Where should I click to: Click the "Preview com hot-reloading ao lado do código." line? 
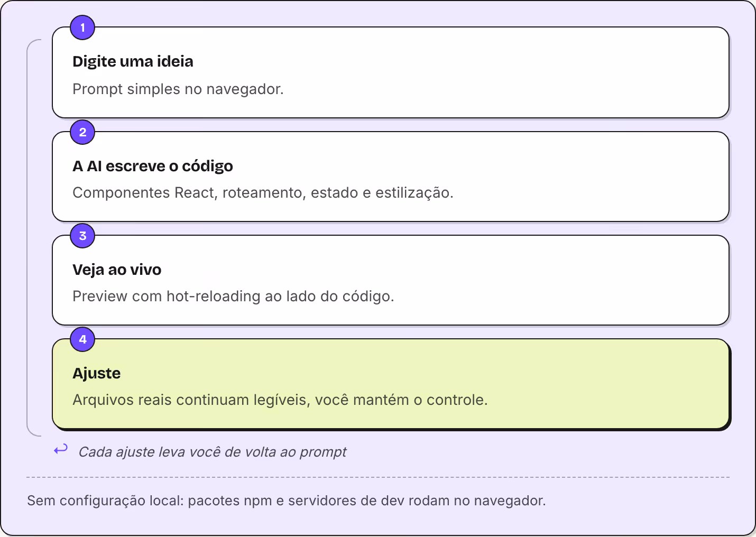233,296
